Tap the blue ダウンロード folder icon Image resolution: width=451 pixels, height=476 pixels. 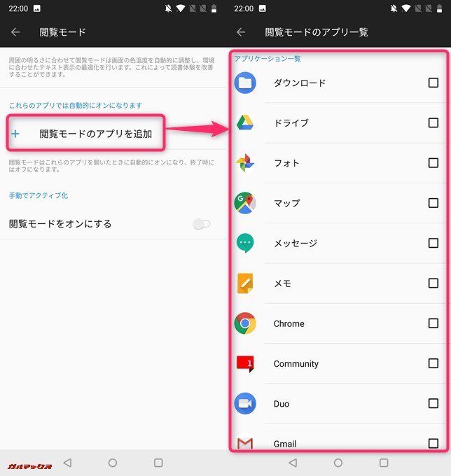(x=244, y=83)
